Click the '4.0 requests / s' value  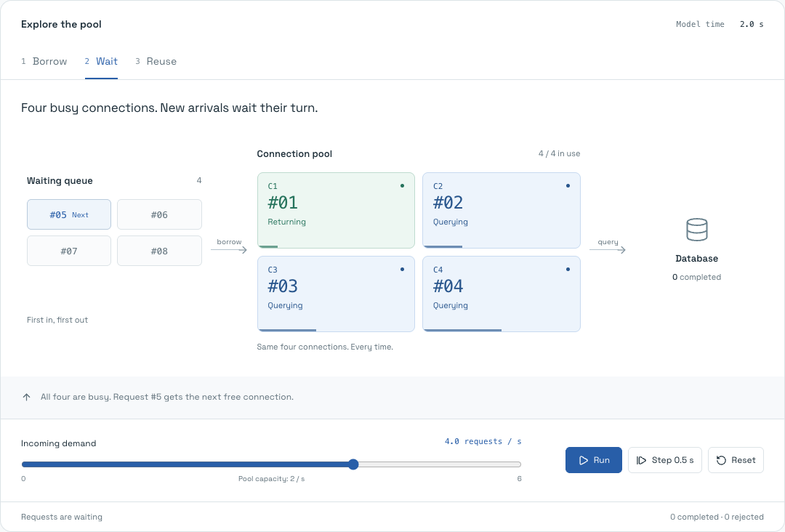coord(483,441)
